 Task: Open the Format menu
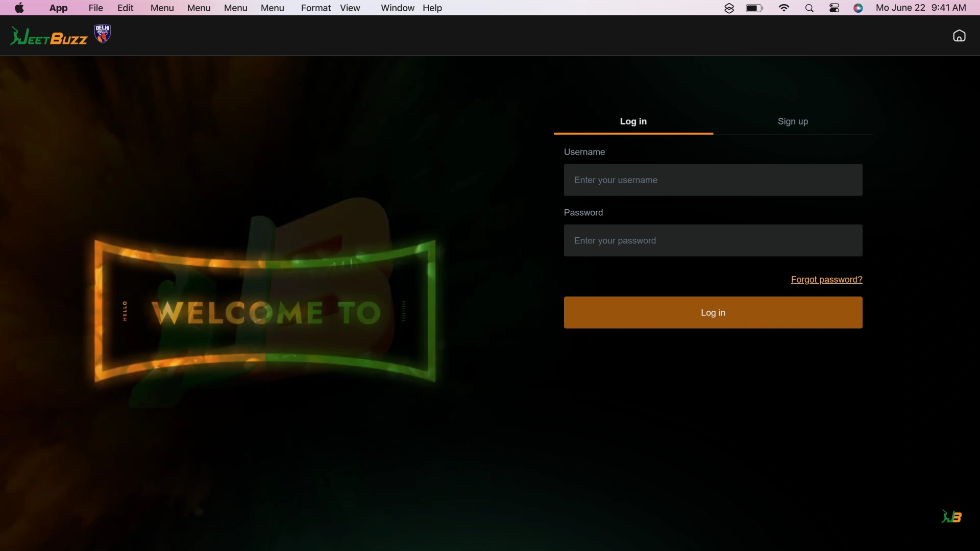(316, 8)
